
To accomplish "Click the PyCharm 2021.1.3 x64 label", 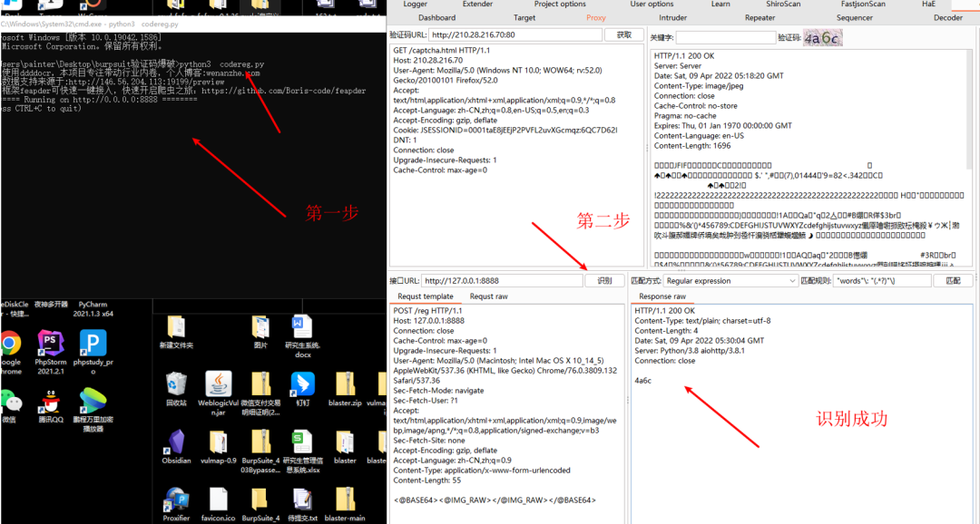I will [x=93, y=309].
